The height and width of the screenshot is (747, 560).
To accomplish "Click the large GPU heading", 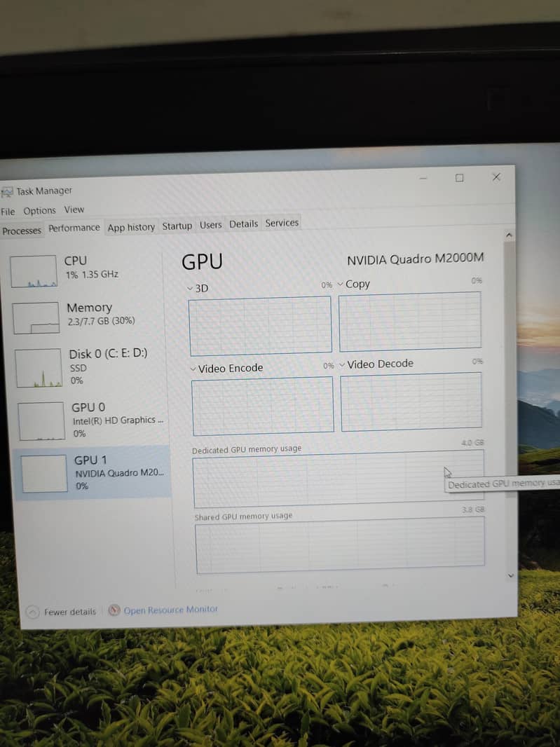I will pyautogui.click(x=202, y=262).
